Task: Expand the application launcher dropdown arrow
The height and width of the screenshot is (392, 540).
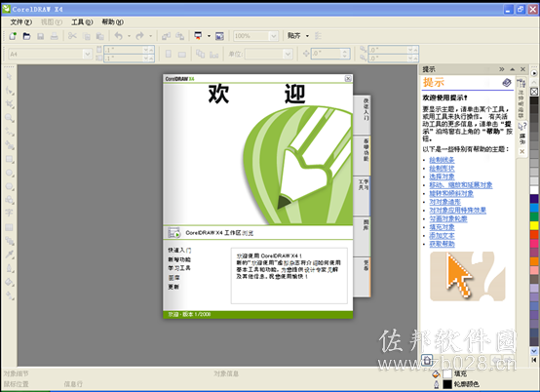Action: click(x=209, y=36)
